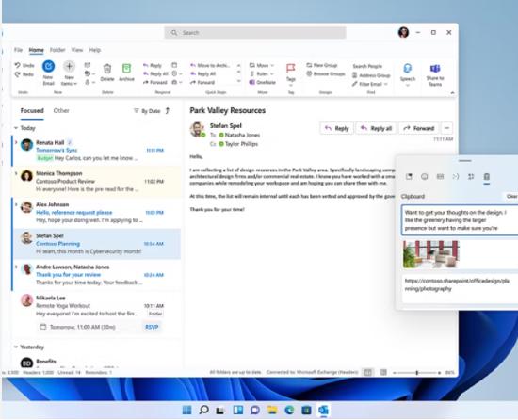Click the Share to Teams icon

[x=435, y=69]
